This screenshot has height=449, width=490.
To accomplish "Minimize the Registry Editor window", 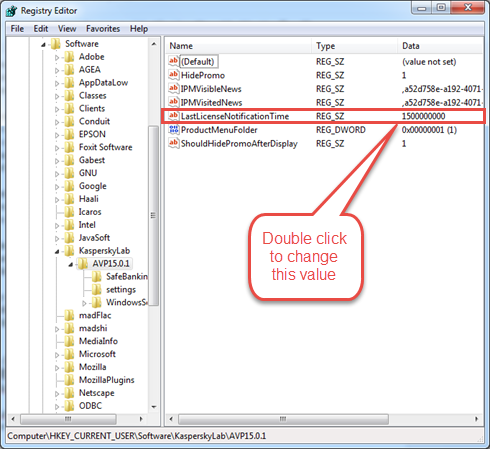I will (x=422, y=7).
